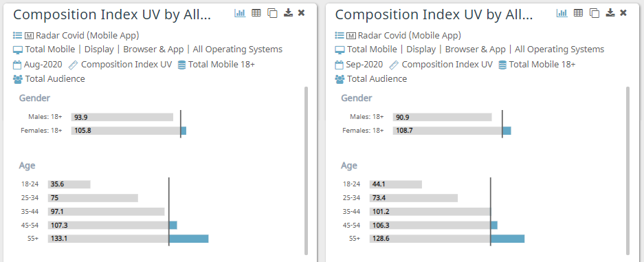This screenshot has height=262, width=644.
Task: Open Radar Covid media selector in left panel
Action: point(76,35)
